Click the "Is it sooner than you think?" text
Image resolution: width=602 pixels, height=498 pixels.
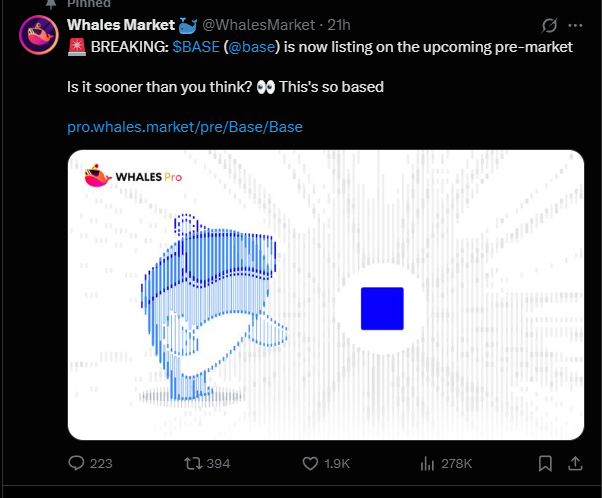click(x=159, y=87)
